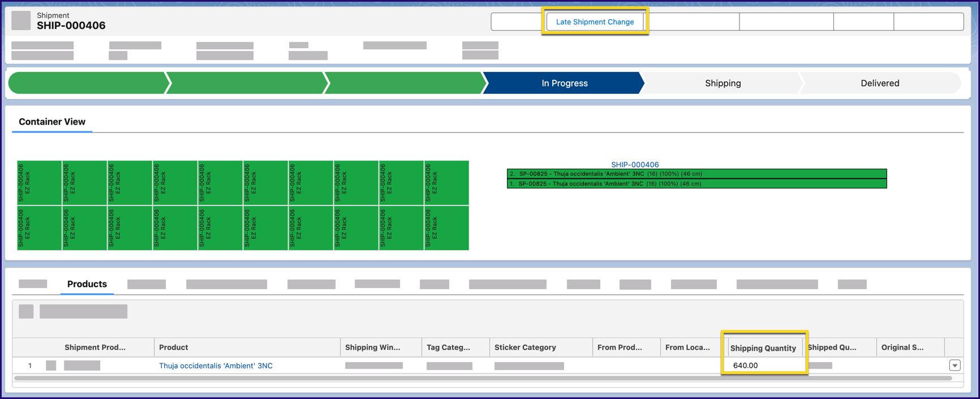Click the SHIP-000406 record title in the header
The image size is (980, 399).
coord(71,25)
